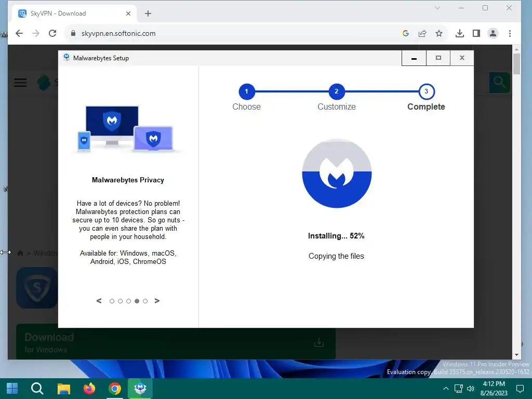Open network tray icon

pyautogui.click(x=458, y=389)
